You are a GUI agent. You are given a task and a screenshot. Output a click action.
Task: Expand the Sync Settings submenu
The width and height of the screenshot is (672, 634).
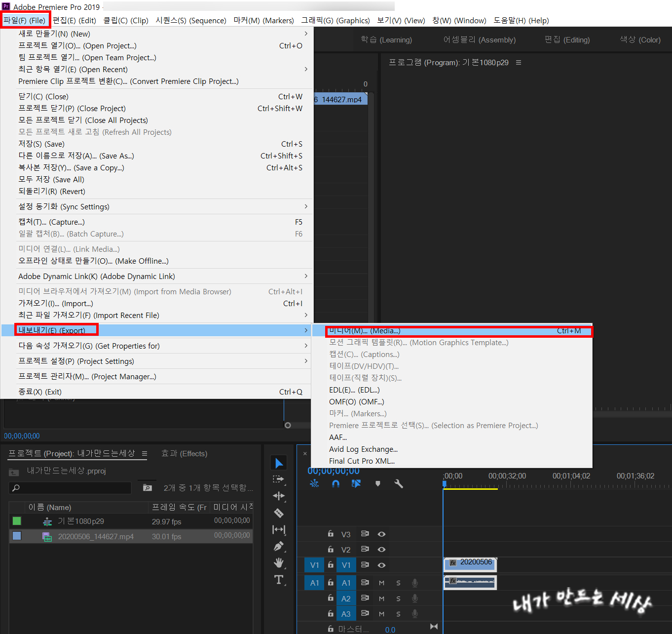[157, 206]
